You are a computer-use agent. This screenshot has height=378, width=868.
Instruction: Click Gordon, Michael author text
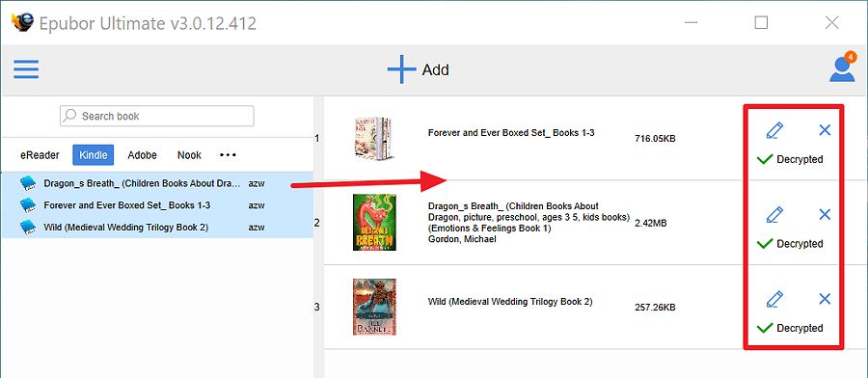[x=462, y=239]
